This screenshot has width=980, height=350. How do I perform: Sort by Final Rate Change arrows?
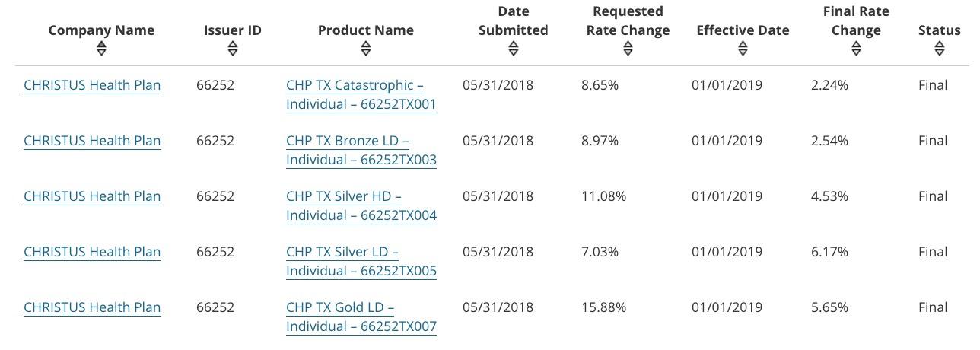pos(856,49)
